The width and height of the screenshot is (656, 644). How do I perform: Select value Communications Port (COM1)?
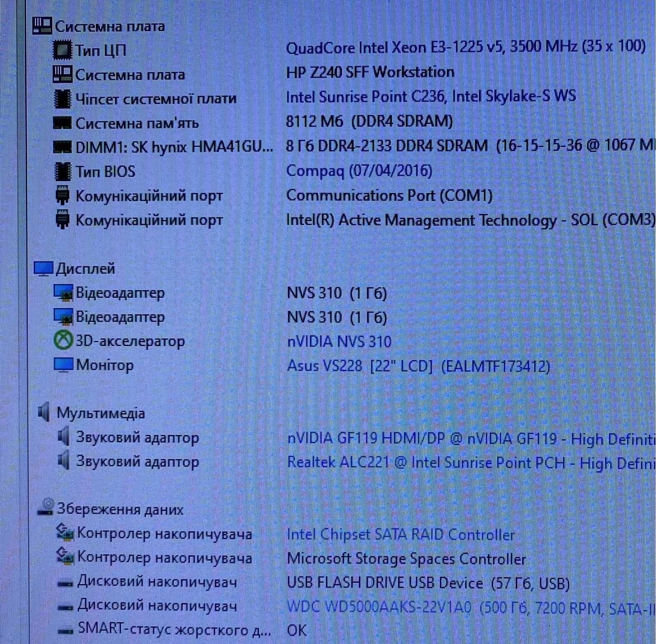pyautogui.click(x=389, y=195)
